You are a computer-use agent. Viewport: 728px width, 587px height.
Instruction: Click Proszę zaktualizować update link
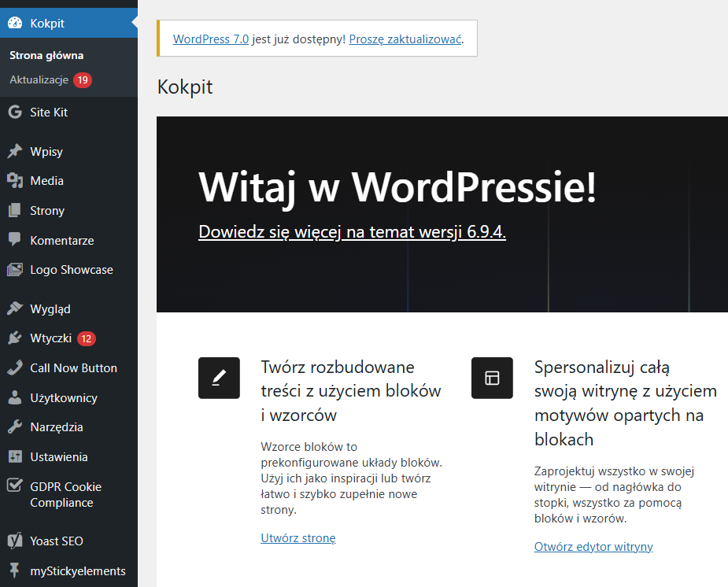[405, 39]
